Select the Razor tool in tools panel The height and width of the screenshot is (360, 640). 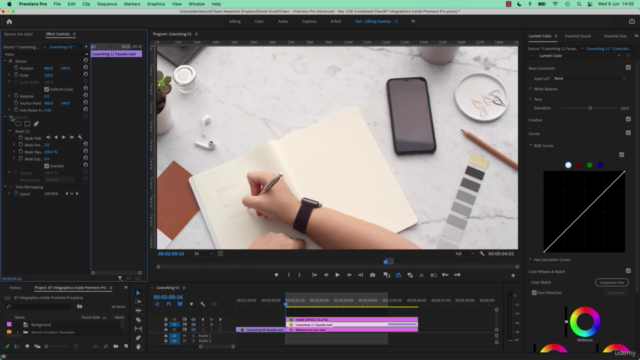(138, 320)
